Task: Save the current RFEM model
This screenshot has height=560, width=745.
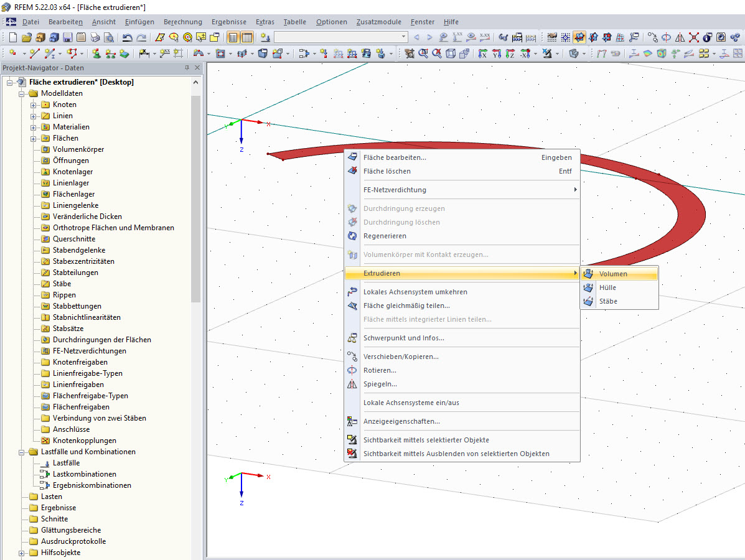Action: (x=68, y=37)
